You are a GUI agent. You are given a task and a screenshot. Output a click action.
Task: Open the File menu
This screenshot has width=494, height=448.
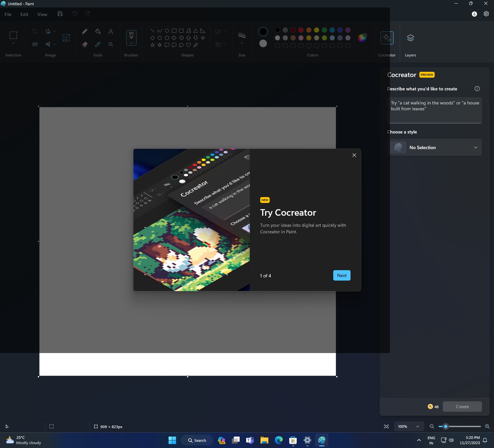click(7, 14)
